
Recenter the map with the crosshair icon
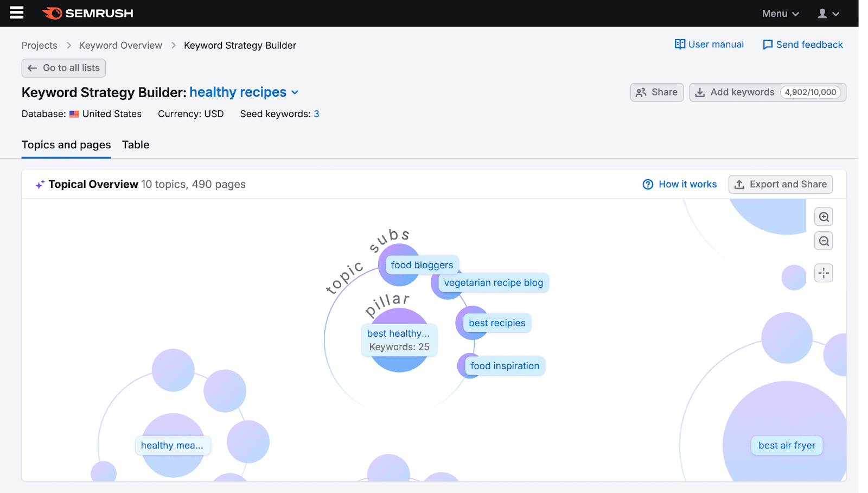click(824, 273)
